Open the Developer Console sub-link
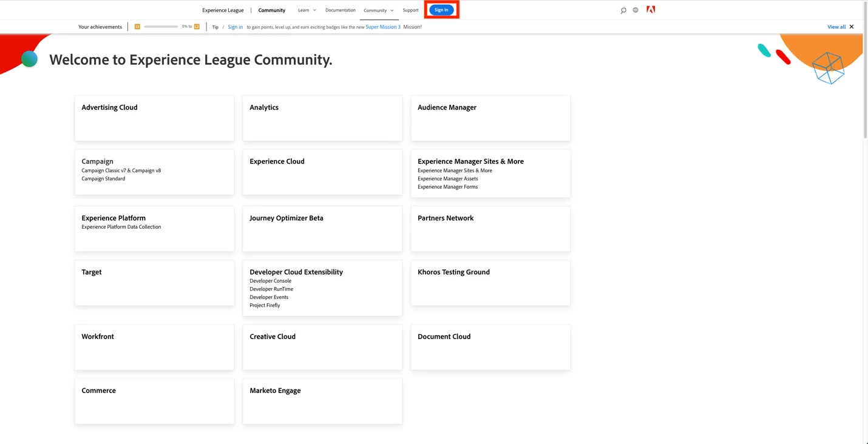The height and width of the screenshot is (444, 868). [x=271, y=281]
